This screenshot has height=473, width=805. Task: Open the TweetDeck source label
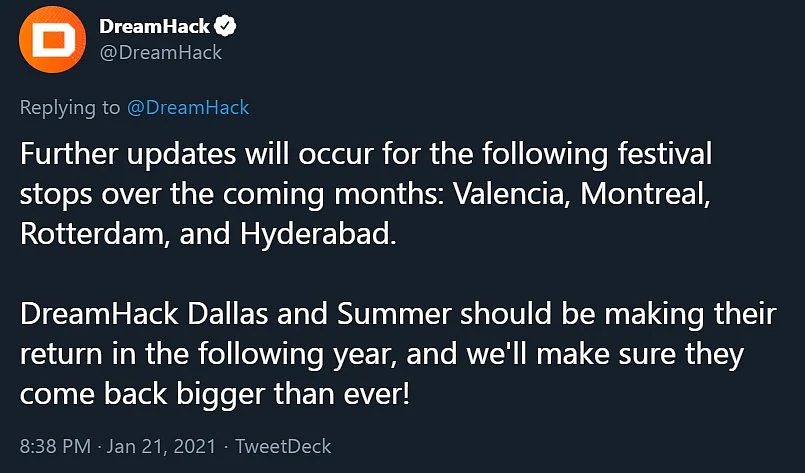[283, 446]
